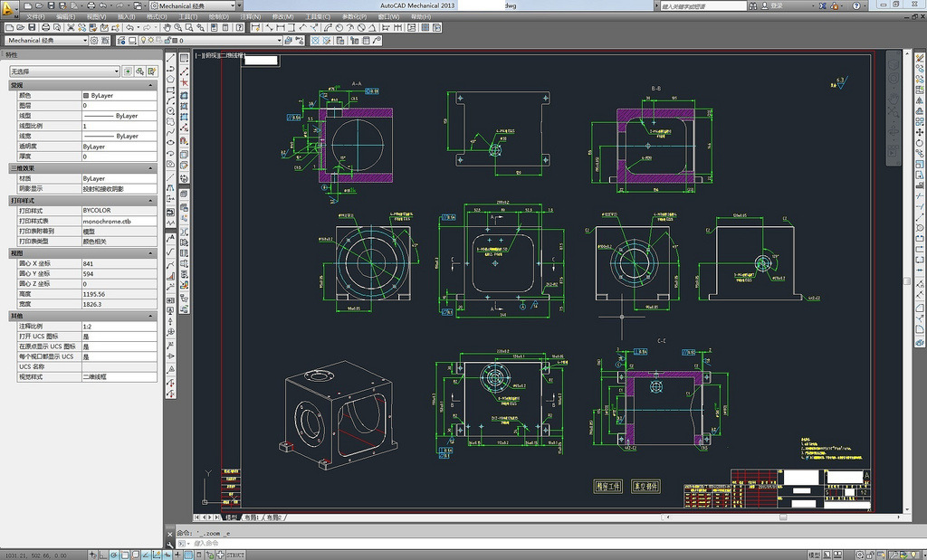
Task: Toggle the model/paper space status bar button
Action: click(x=814, y=555)
